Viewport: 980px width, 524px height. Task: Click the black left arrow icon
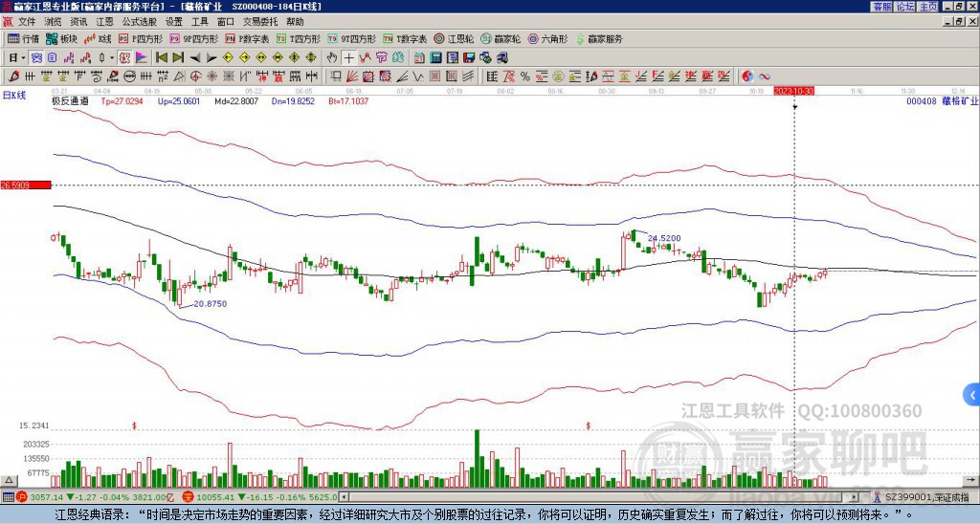(195, 57)
